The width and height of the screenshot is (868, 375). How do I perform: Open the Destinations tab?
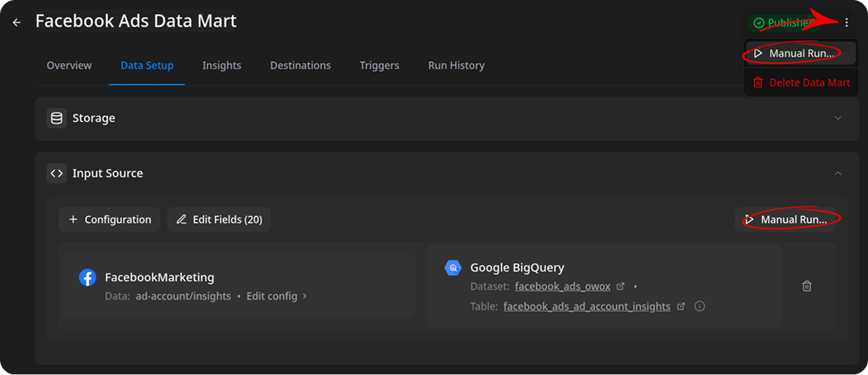301,65
